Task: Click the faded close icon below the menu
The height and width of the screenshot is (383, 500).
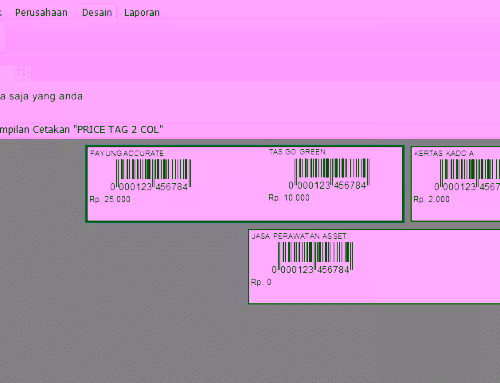Action: 22,73
